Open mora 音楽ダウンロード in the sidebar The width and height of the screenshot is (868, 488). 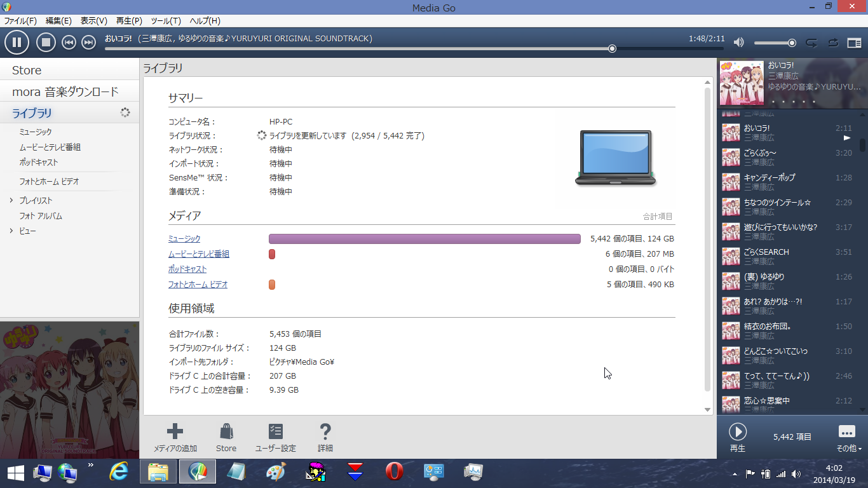[69, 91]
